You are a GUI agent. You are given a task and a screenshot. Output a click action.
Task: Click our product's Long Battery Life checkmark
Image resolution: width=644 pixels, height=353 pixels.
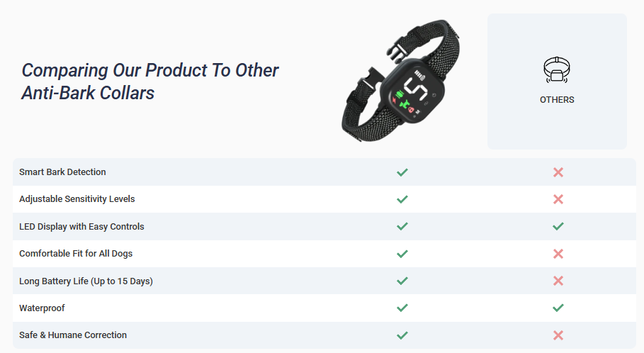coord(402,281)
